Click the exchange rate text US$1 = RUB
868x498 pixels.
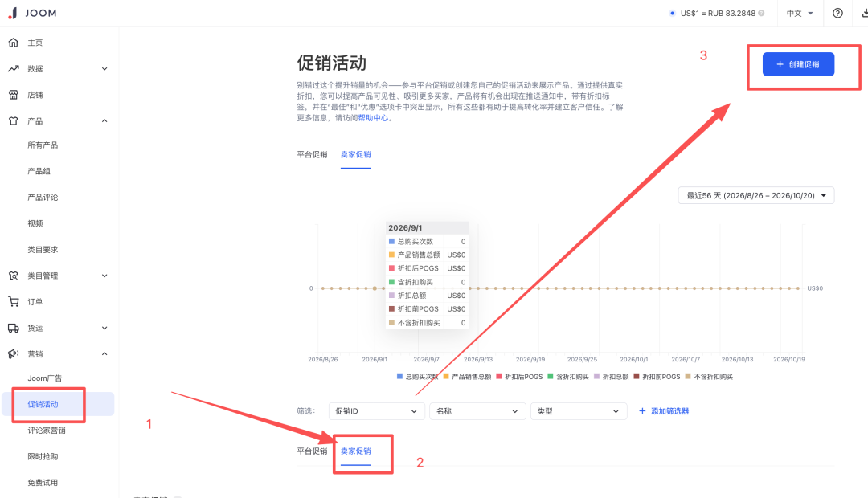tap(718, 13)
